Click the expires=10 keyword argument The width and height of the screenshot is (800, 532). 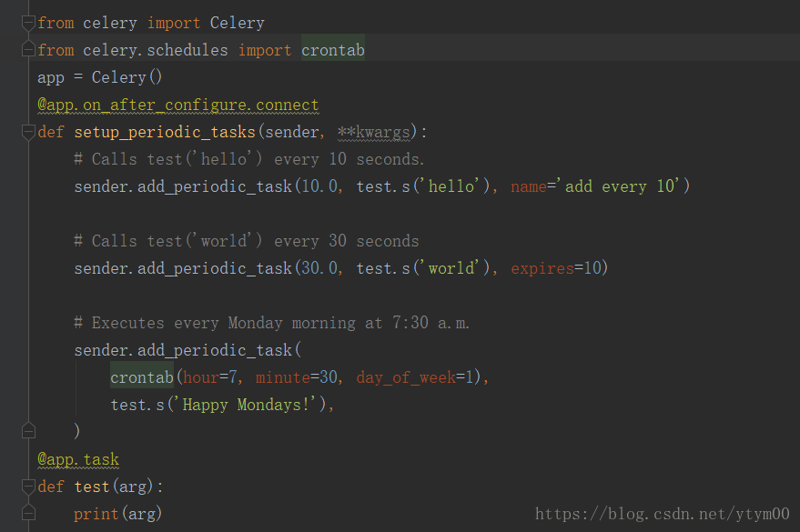click(556, 268)
